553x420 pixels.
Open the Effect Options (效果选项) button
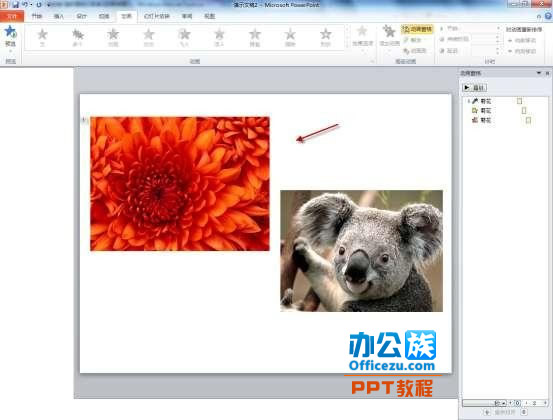(x=362, y=36)
